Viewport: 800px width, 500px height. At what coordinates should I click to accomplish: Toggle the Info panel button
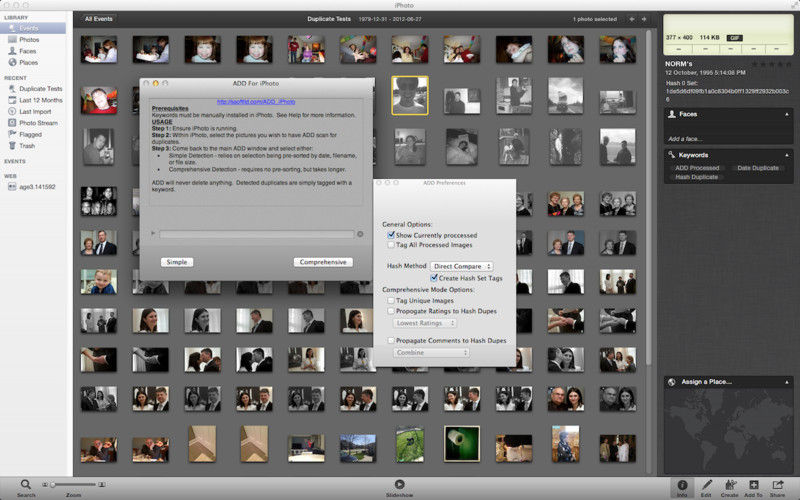(x=682, y=488)
